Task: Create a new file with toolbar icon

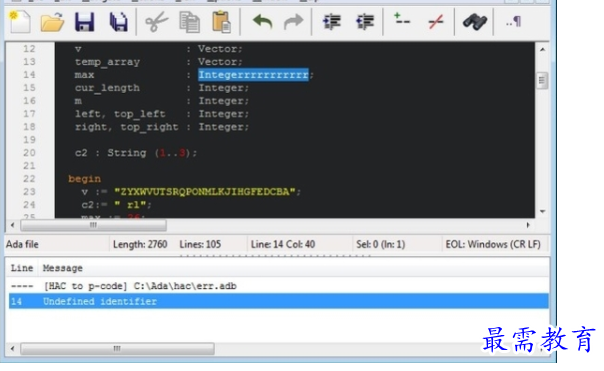Action: coord(20,22)
